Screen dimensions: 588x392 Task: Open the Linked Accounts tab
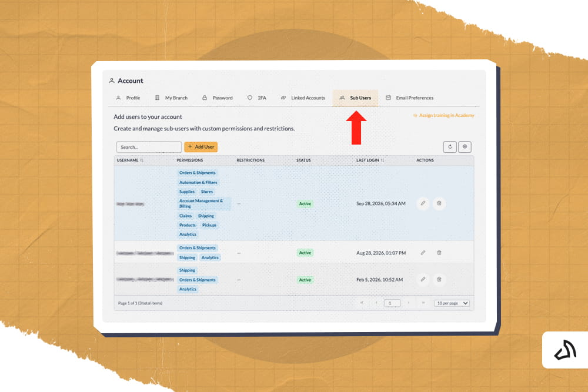coord(303,98)
